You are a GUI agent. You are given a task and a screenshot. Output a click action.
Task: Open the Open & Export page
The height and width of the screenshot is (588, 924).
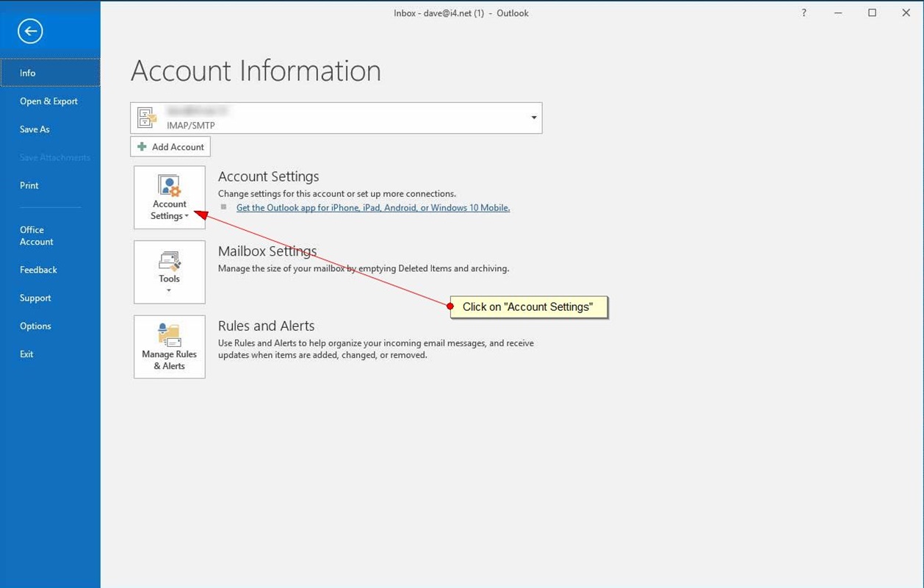(50, 101)
